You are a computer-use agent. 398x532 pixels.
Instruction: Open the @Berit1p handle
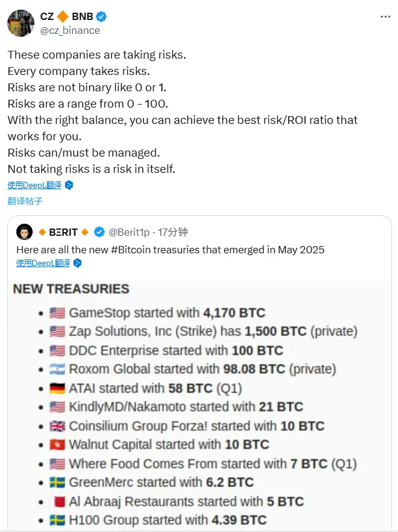coord(128,232)
